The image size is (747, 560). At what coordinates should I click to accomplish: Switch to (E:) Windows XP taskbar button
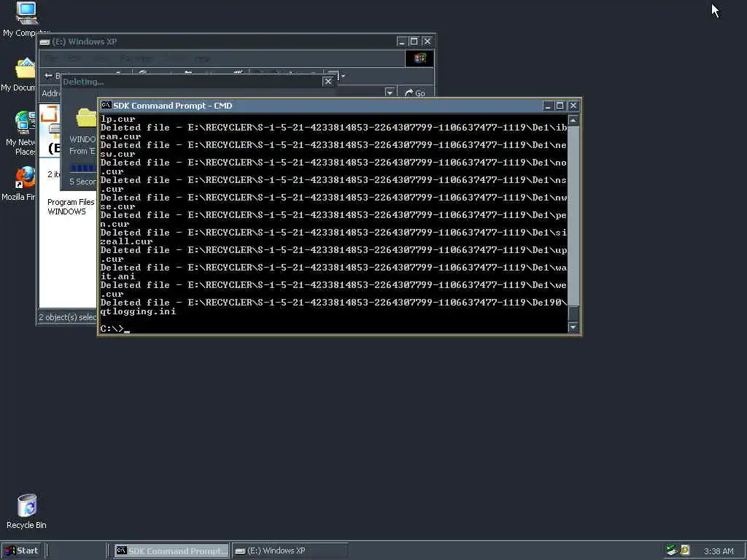tap(290, 551)
